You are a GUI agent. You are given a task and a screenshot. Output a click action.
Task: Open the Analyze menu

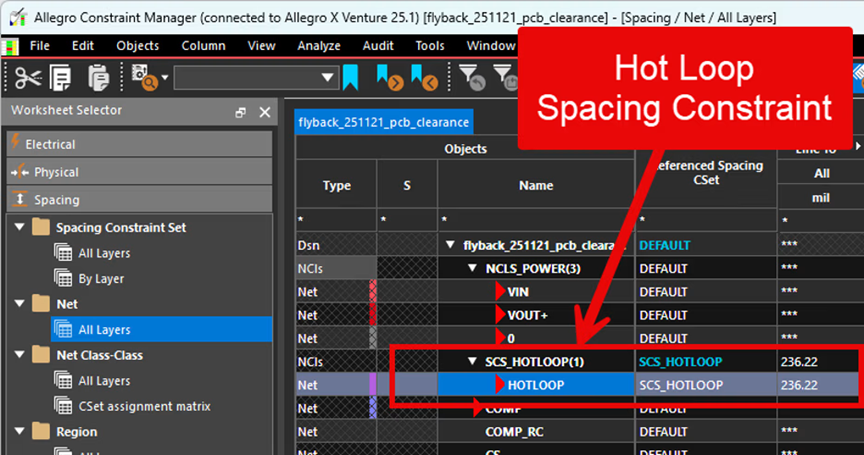pyautogui.click(x=319, y=46)
